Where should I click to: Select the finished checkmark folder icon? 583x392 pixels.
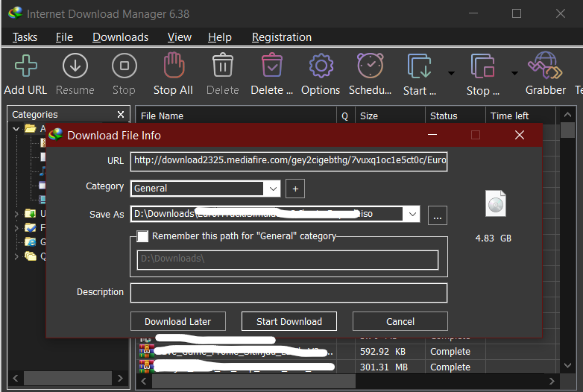[30, 228]
